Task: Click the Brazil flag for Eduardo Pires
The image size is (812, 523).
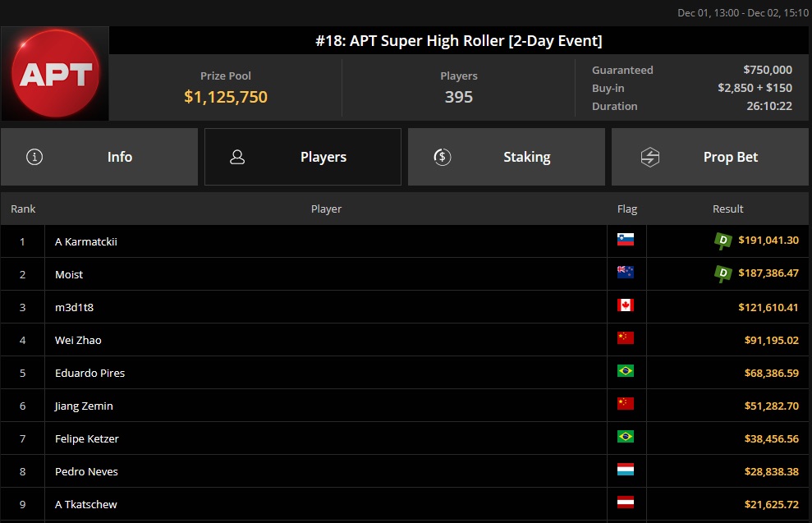Action: [626, 372]
